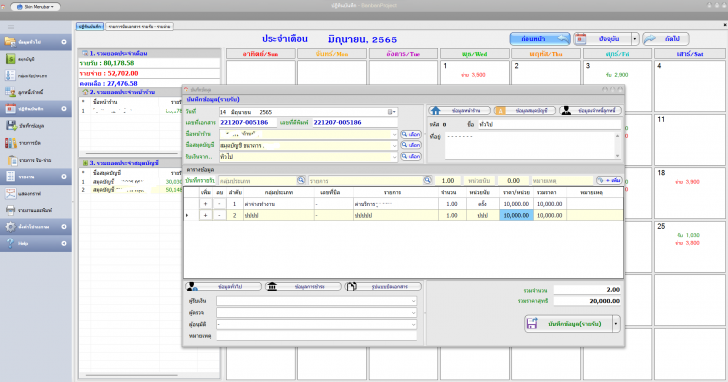Open the first dropdown below general info button
Screen dimensions: 728x382
pos(413,301)
